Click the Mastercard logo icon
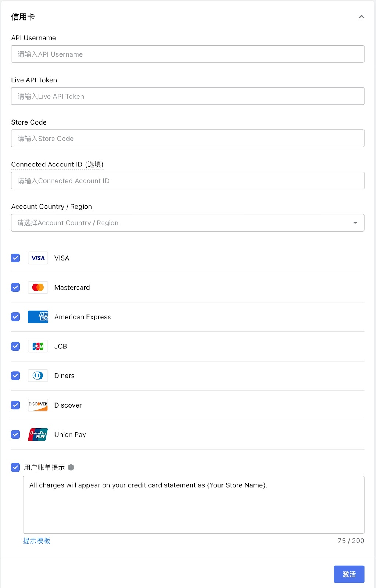376x588 pixels. coord(38,287)
